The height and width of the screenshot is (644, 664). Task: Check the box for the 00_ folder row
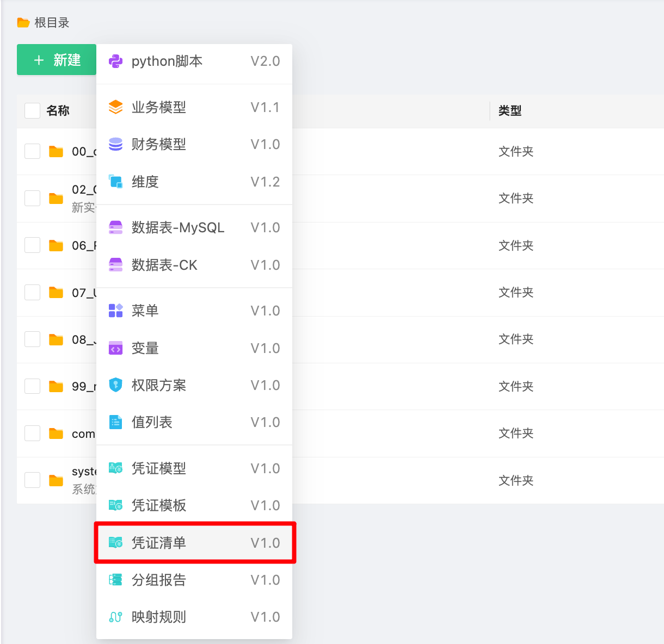(x=33, y=151)
